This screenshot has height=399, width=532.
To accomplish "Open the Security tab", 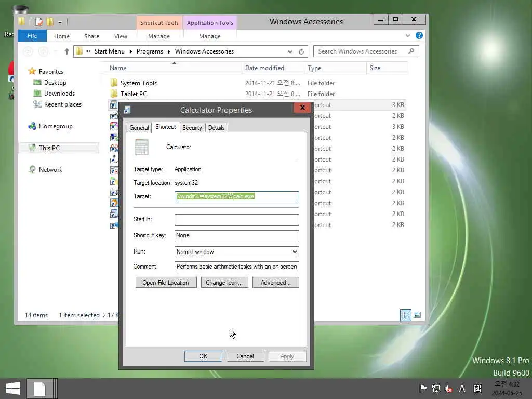I will tap(192, 128).
